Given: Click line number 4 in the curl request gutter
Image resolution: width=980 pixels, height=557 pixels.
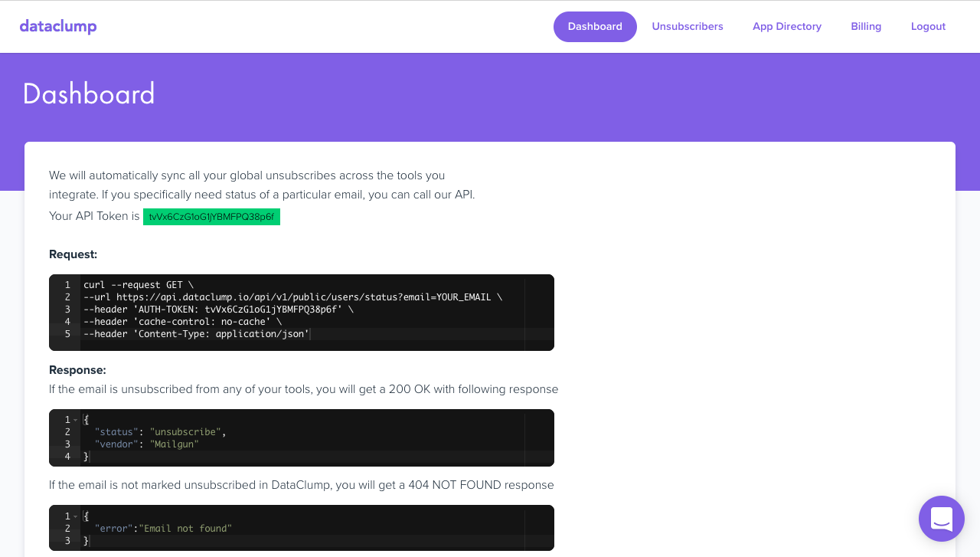Looking at the screenshot, I should pyautogui.click(x=67, y=322).
